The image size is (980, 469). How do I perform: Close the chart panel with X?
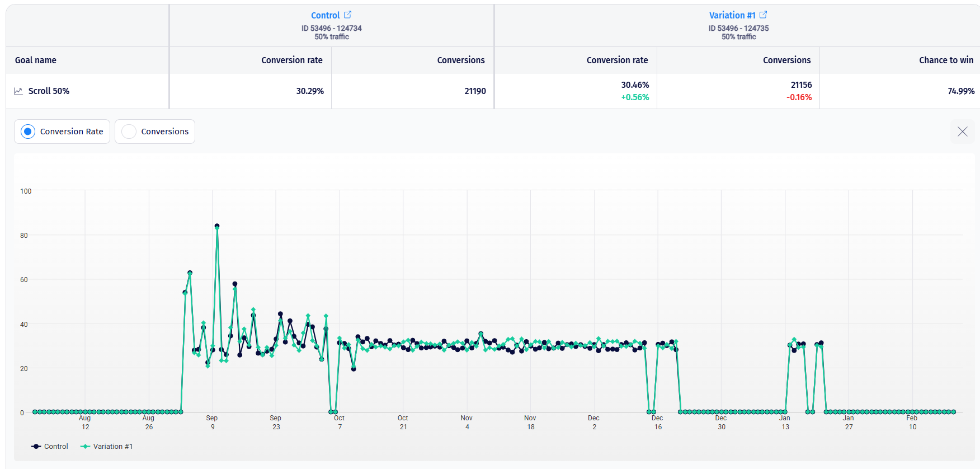pyautogui.click(x=962, y=132)
